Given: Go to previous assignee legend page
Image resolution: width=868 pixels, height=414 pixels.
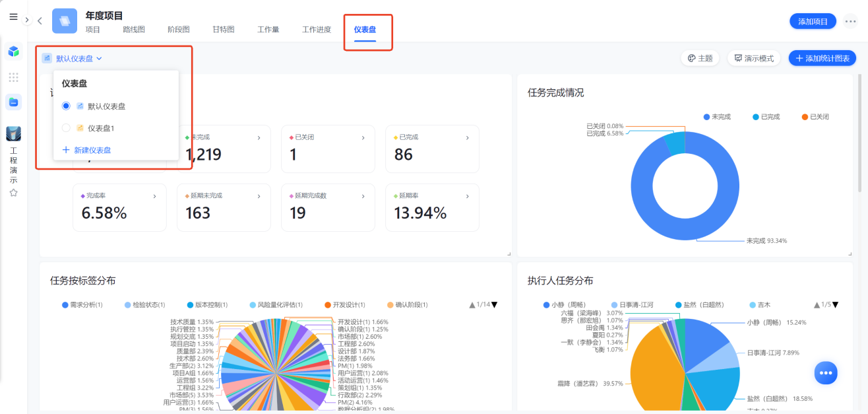Looking at the screenshot, I should pyautogui.click(x=817, y=305).
